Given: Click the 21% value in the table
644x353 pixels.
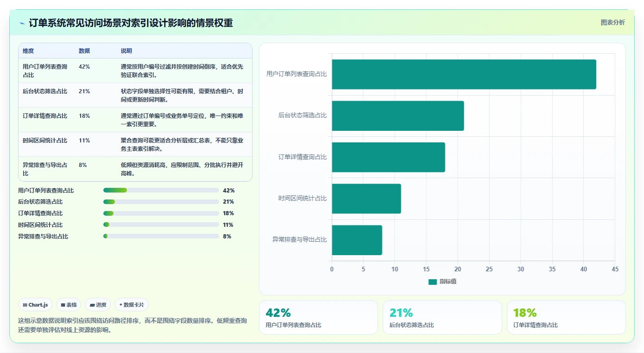Looking at the screenshot, I should tap(84, 91).
